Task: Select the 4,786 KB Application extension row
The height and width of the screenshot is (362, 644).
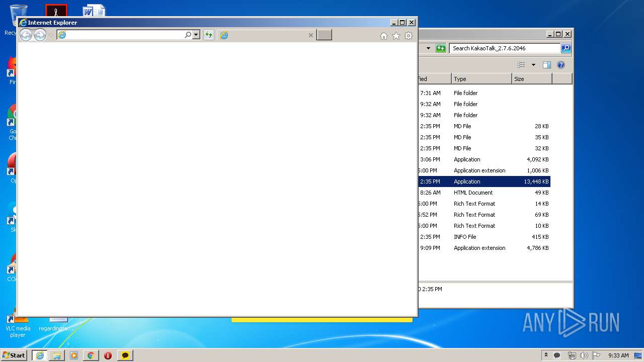Action: click(x=485, y=248)
